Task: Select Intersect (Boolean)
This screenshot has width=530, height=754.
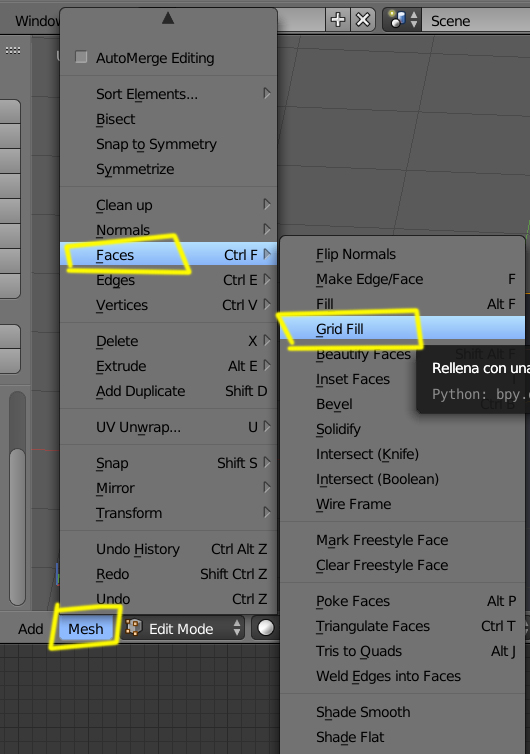Action: coord(402,479)
